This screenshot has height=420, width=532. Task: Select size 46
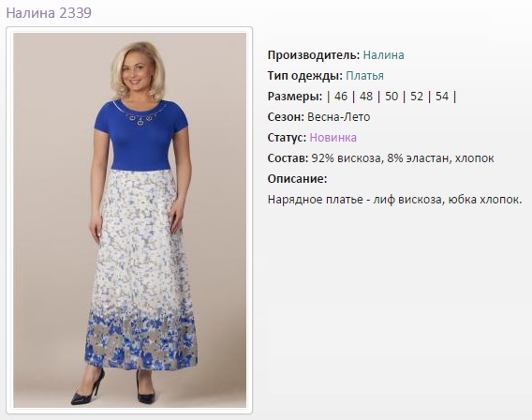341,97
